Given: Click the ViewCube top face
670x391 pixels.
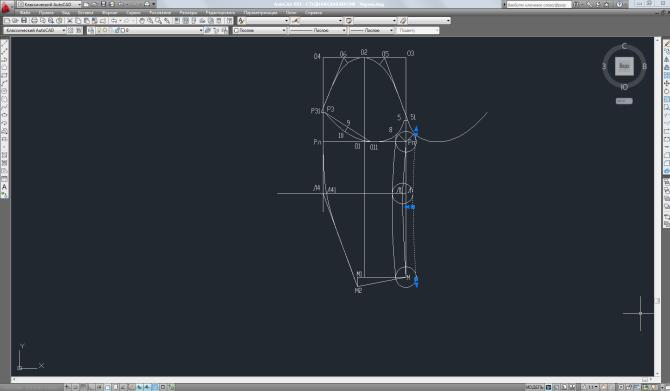Looking at the screenshot, I should 624,66.
